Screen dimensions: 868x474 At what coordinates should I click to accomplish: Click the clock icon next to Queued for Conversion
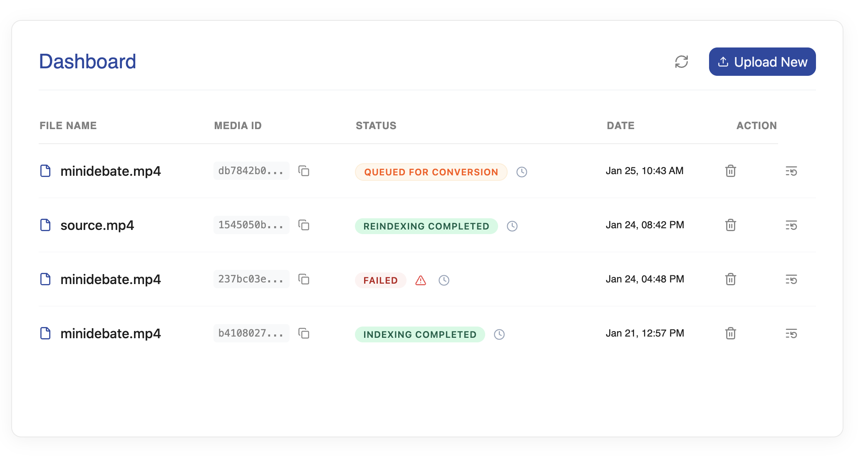[522, 172]
